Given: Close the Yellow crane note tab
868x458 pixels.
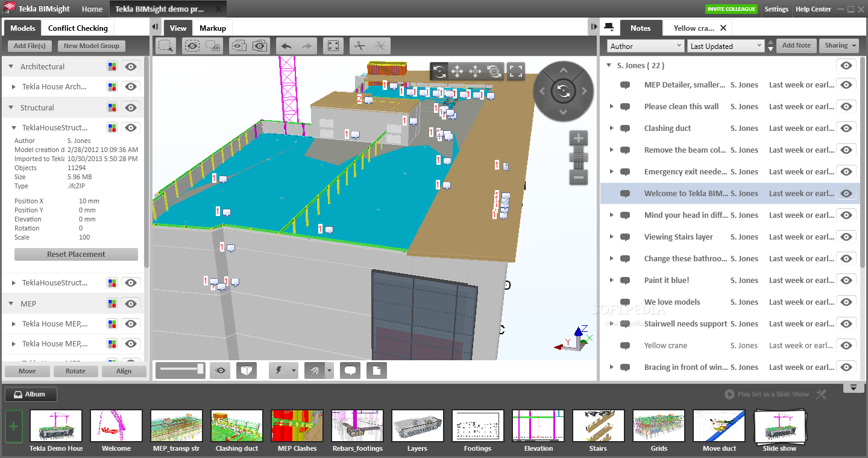Looking at the screenshot, I should click(x=723, y=28).
